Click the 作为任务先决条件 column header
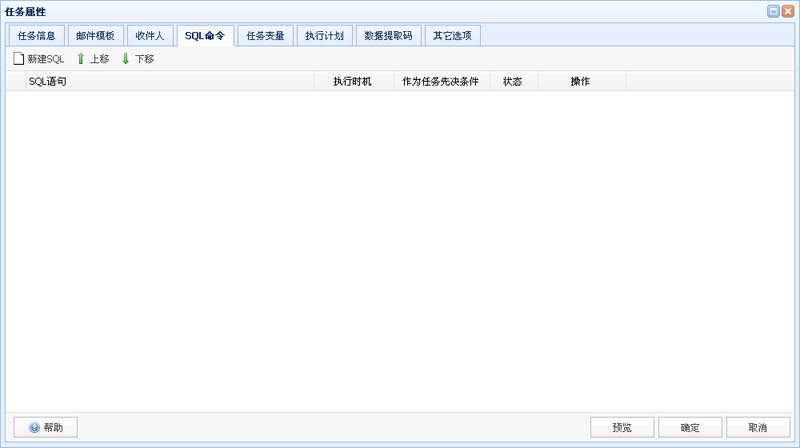 tap(441, 81)
